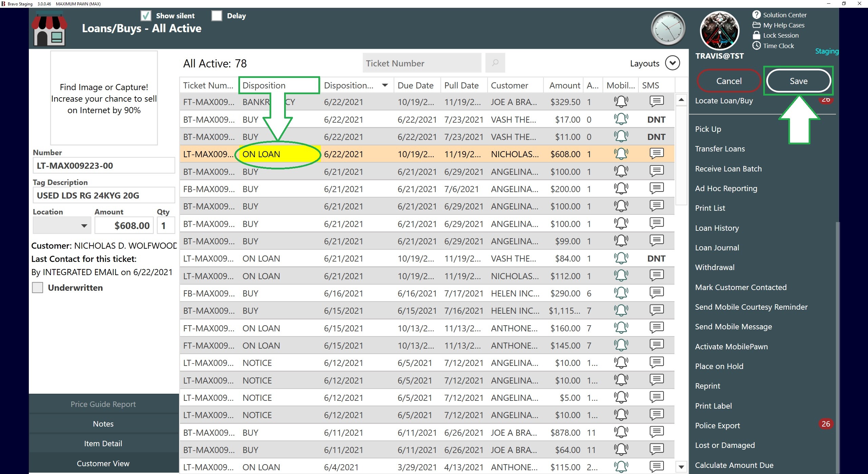This screenshot has height=474, width=868.
Task: Open My Help Cases folder icon
Action: click(756, 25)
